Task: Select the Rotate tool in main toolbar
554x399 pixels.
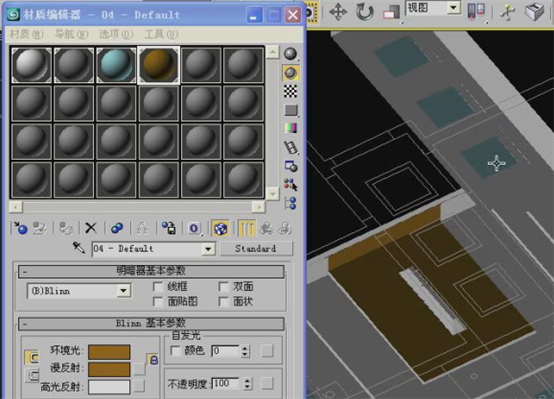Action: 364,12
